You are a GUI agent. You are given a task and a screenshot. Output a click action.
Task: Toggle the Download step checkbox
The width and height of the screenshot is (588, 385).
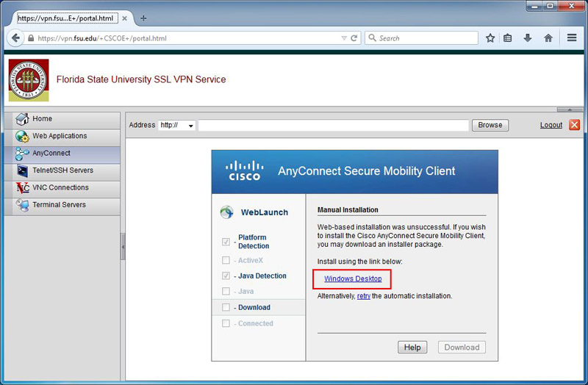click(226, 307)
